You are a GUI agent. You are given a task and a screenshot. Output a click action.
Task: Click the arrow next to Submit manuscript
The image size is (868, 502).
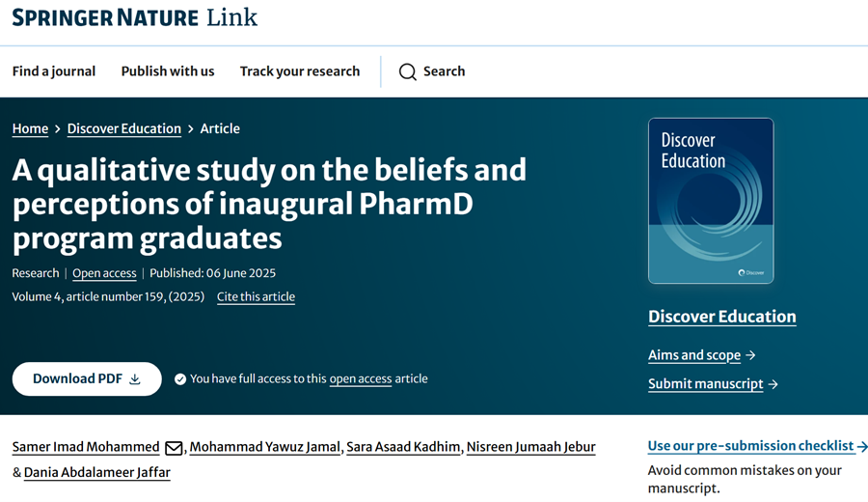pos(773,384)
